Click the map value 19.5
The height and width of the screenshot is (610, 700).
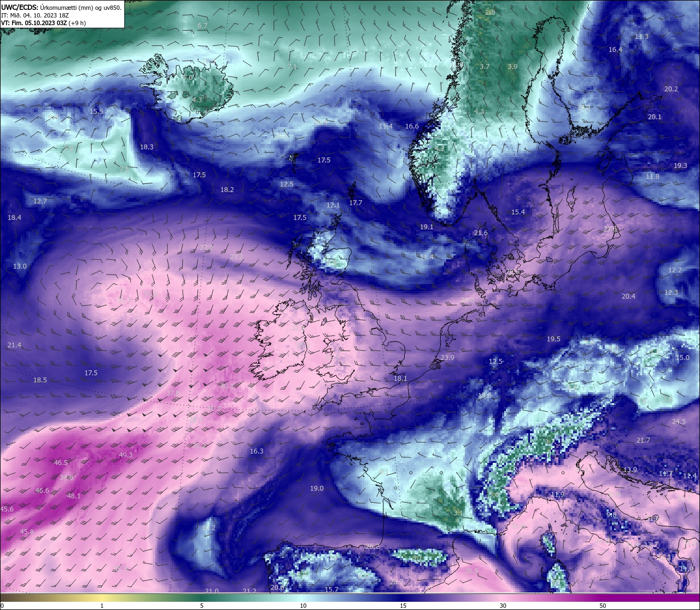(553, 339)
